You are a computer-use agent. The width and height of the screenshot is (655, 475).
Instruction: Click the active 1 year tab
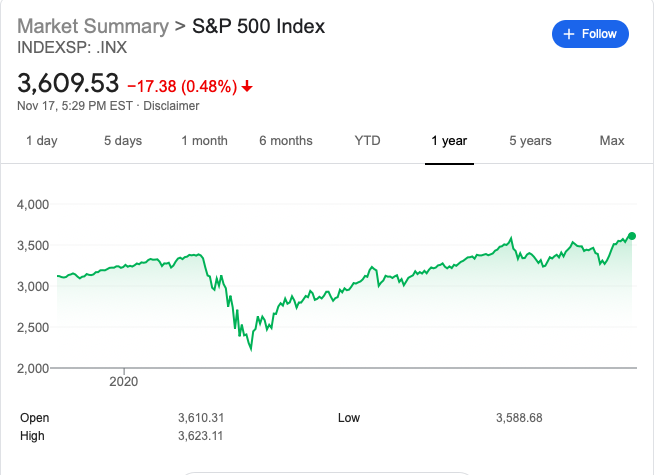pyautogui.click(x=449, y=141)
